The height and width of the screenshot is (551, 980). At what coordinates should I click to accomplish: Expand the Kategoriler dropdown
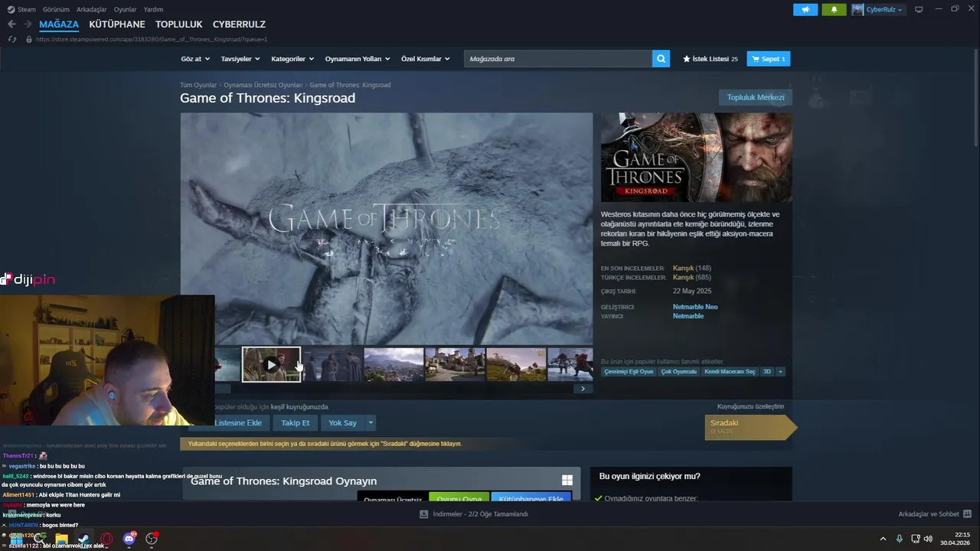(292, 59)
